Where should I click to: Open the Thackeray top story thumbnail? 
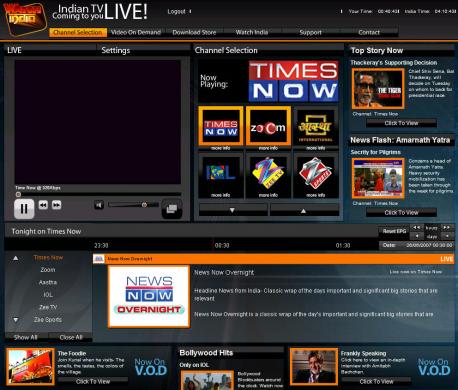point(378,89)
